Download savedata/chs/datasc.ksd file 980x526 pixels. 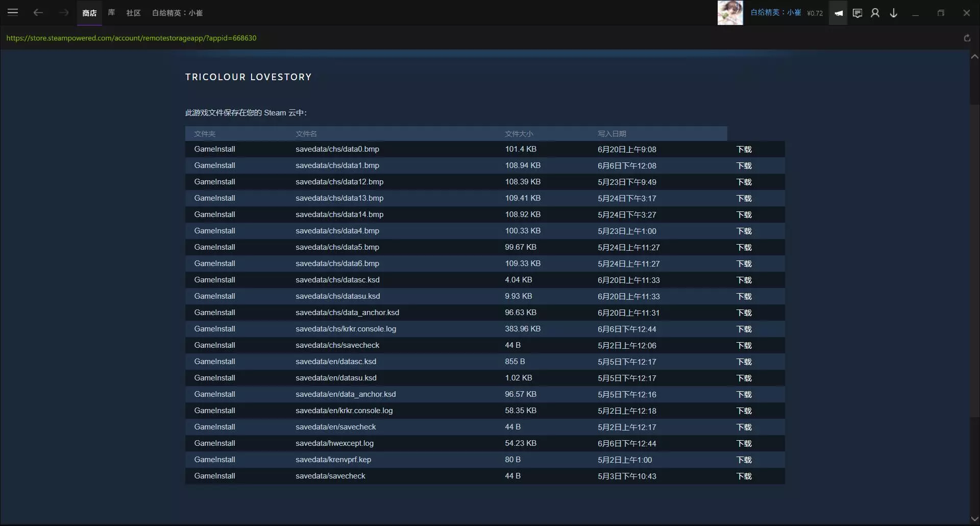[744, 280]
